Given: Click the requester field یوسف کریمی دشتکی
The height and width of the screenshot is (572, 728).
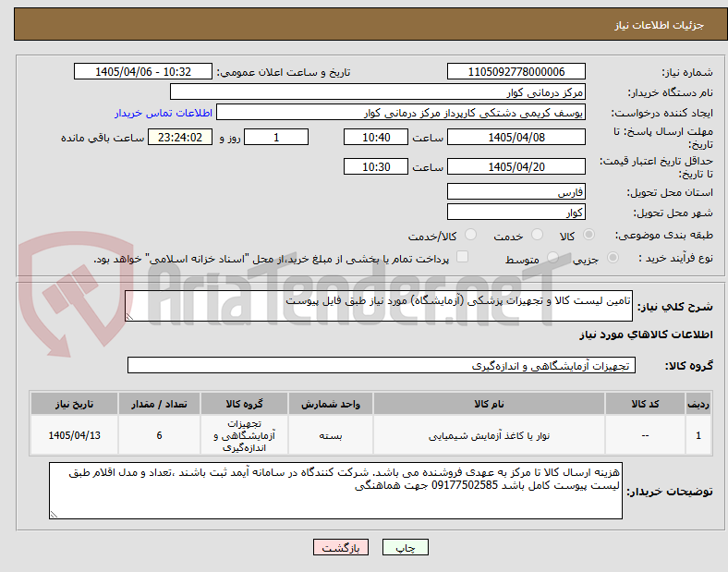Looking at the screenshot, I should point(401,113).
